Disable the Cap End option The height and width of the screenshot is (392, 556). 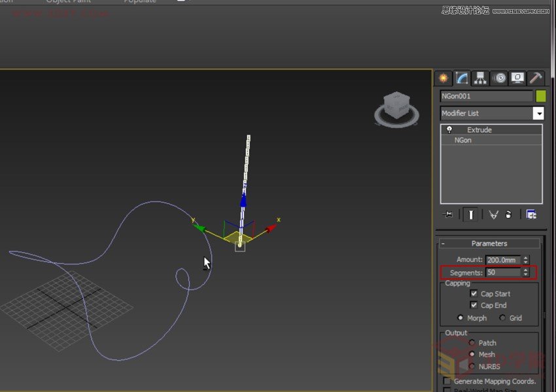coord(474,305)
